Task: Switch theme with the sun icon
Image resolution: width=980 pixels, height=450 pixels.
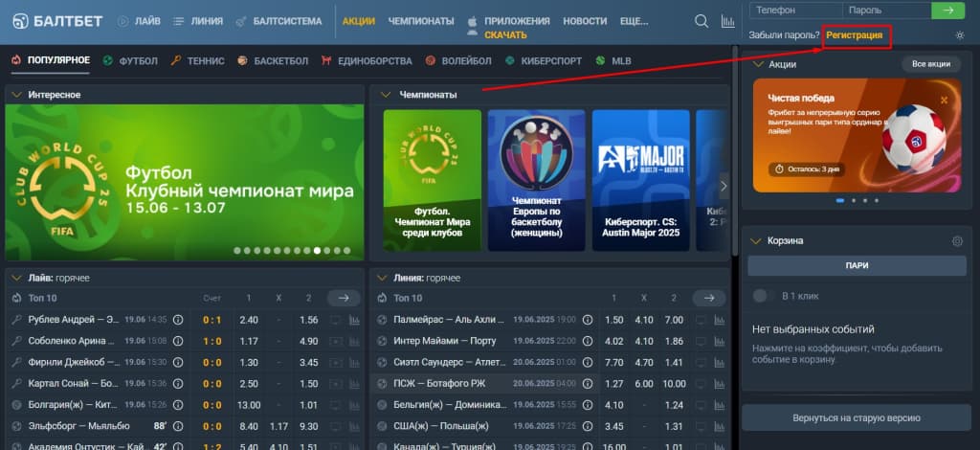Action: pyautogui.click(x=960, y=35)
